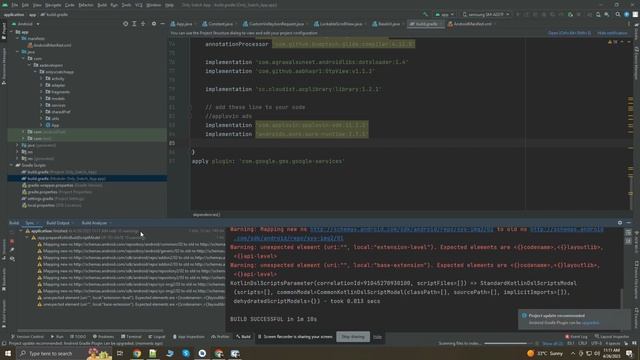
Task: Open the samsung device selector dropdown
Action: click(486, 14)
